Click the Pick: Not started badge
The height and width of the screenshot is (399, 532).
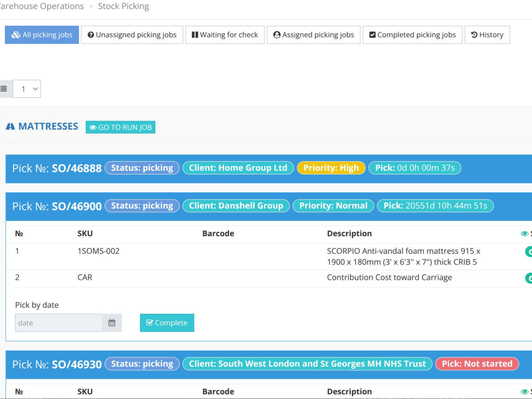point(477,364)
